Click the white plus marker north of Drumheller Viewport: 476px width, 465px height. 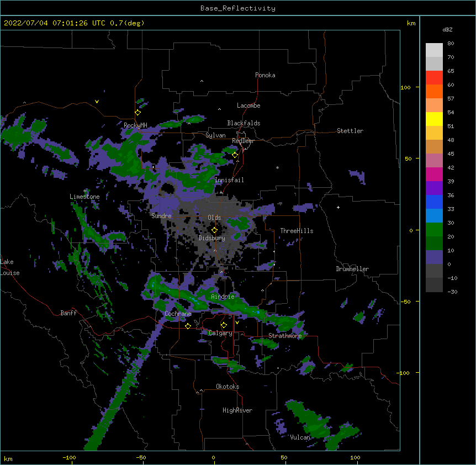(x=338, y=207)
